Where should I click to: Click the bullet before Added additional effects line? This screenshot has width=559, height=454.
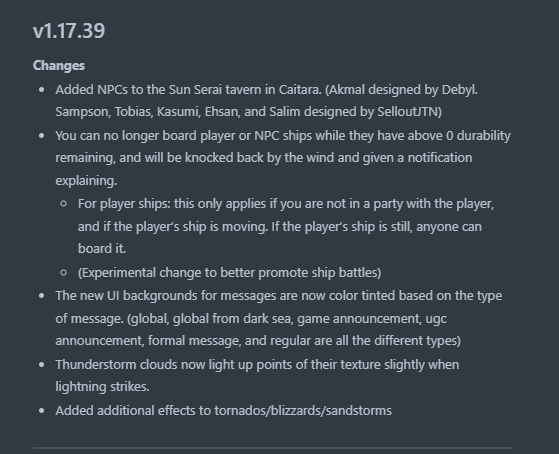[x=42, y=411]
